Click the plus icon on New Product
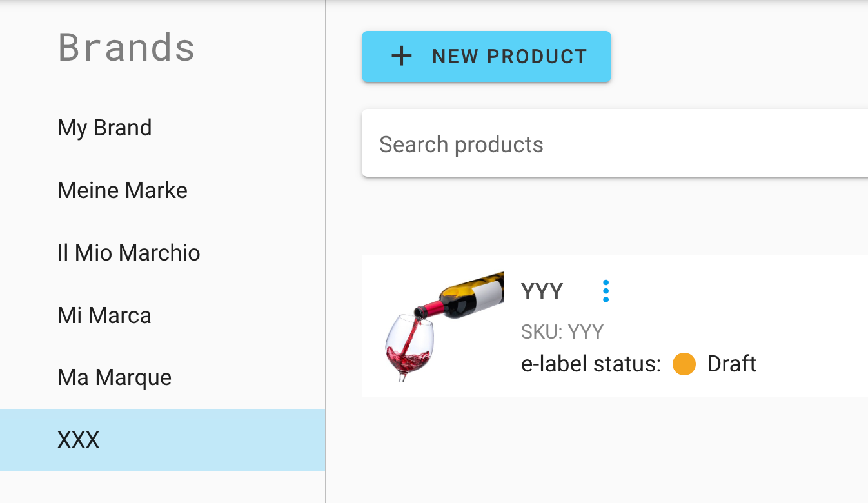 click(x=402, y=57)
